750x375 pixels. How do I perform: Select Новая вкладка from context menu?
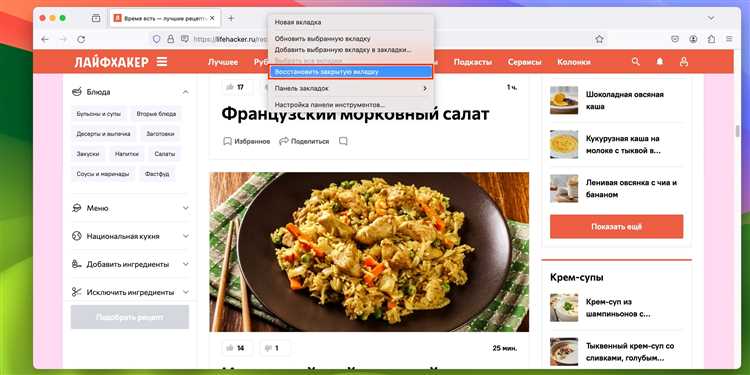pyautogui.click(x=351, y=22)
